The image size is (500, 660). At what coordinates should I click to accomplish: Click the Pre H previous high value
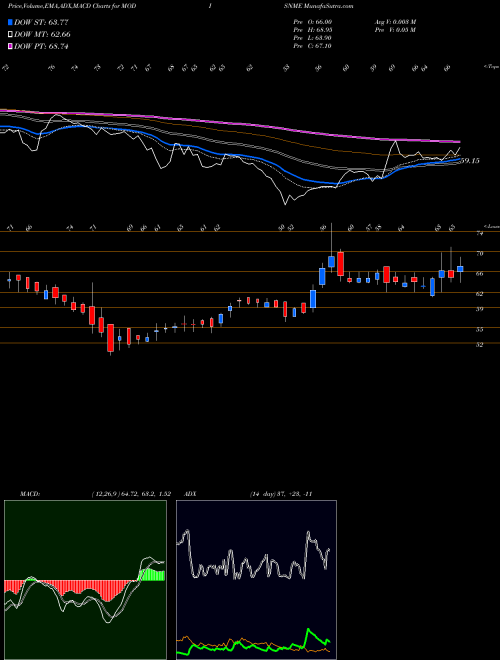[312, 30]
